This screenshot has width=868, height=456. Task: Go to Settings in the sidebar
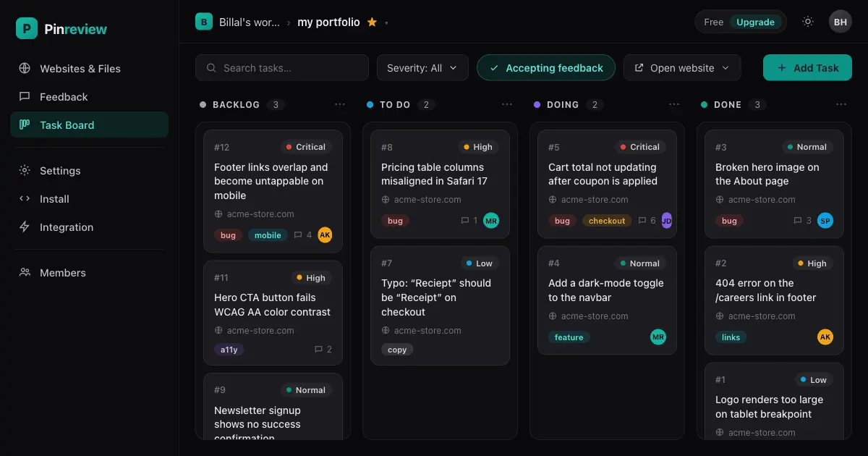[89, 171]
